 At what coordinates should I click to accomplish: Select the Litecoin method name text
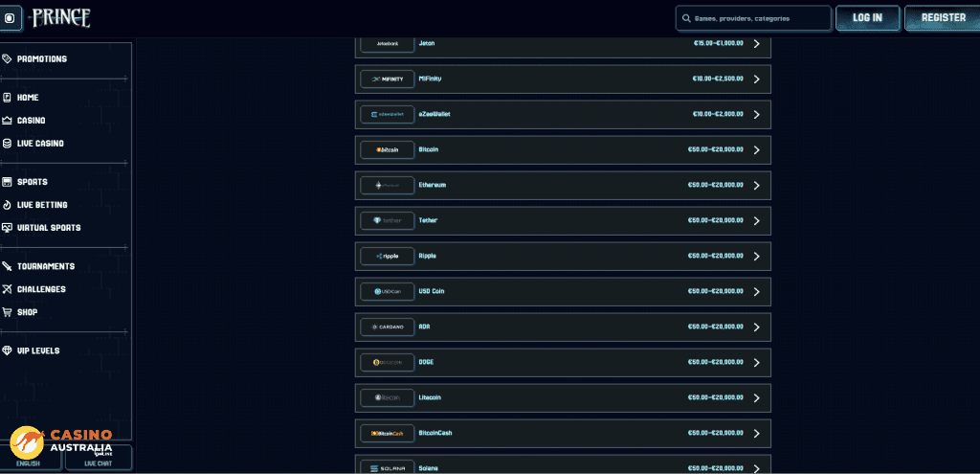point(430,397)
